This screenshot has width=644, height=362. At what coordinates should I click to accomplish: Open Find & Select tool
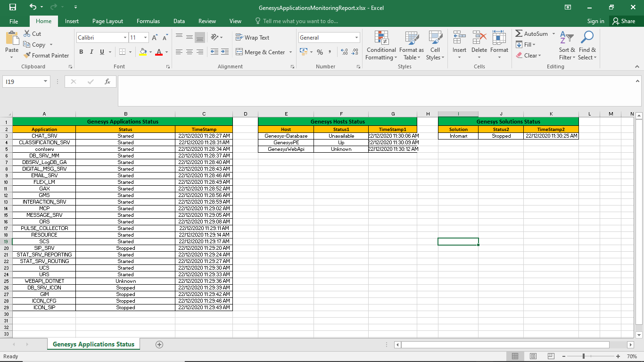[587, 47]
